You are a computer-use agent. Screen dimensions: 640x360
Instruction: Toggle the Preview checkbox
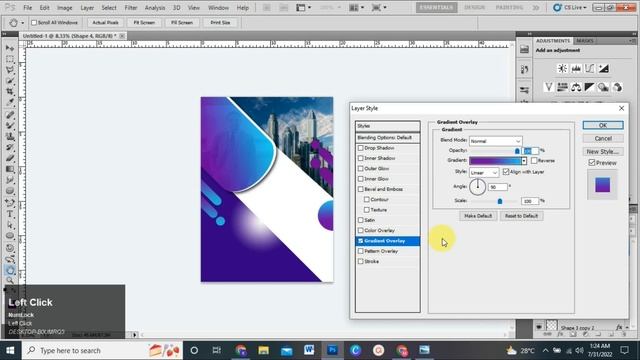tap(592, 162)
